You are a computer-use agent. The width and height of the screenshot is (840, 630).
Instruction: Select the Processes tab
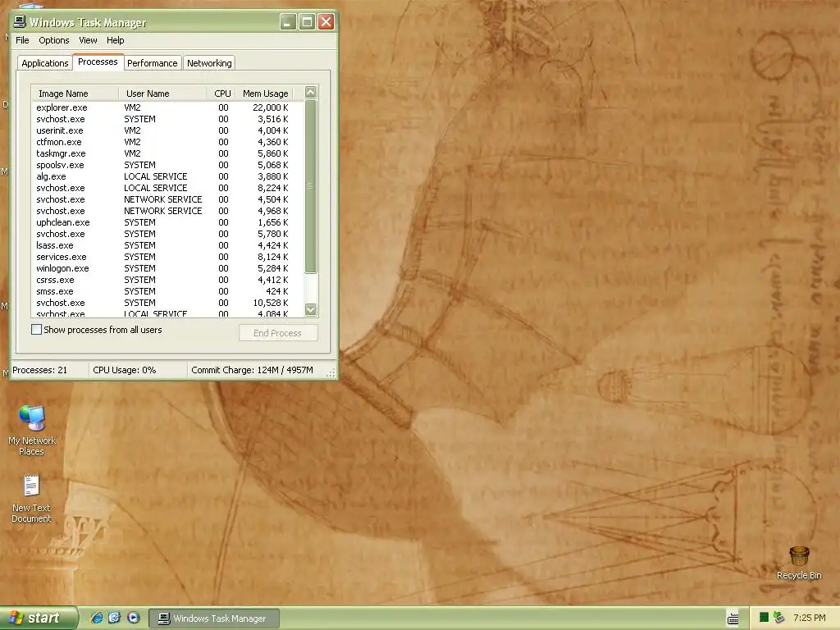pyautogui.click(x=98, y=62)
